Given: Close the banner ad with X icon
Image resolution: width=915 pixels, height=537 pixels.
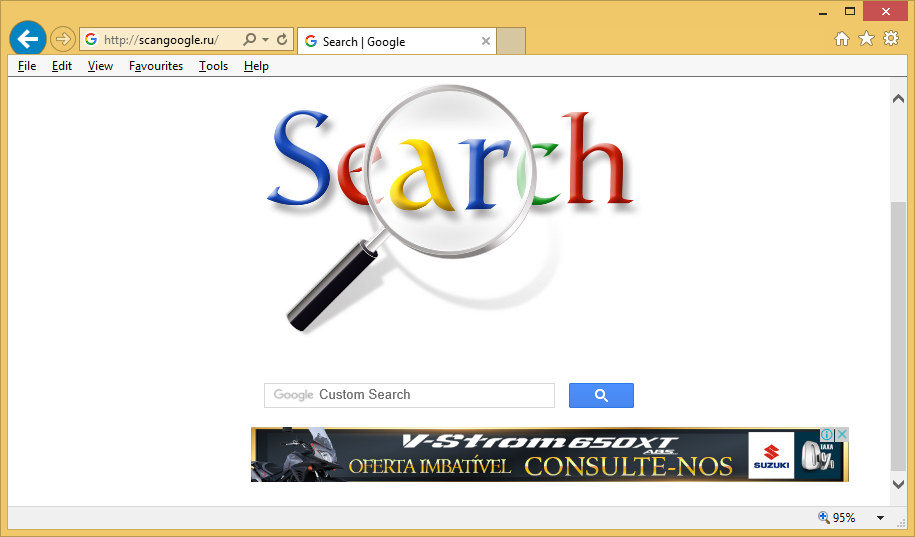Looking at the screenshot, I should (x=842, y=434).
